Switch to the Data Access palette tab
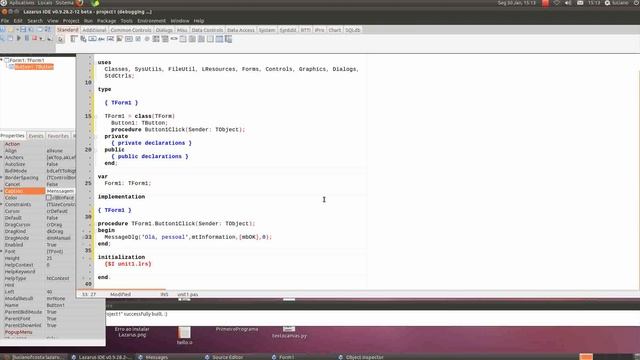 pyautogui.click(x=240, y=30)
